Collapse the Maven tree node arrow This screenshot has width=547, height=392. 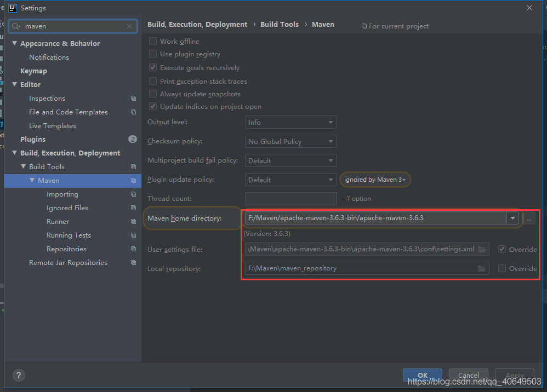(x=32, y=180)
